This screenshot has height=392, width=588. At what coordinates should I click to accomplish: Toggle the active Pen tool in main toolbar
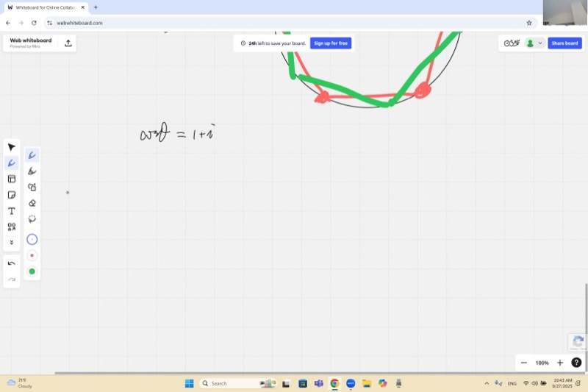coord(11,163)
